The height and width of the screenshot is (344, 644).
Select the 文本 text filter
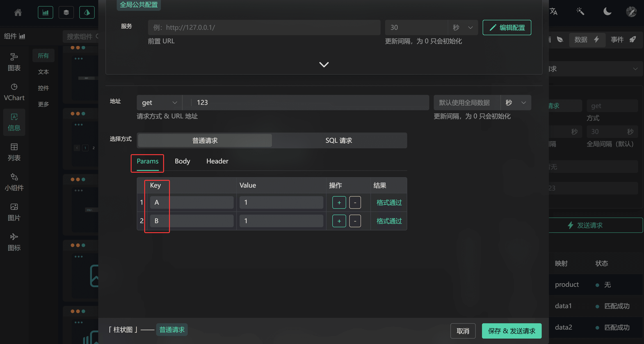tap(43, 72)
